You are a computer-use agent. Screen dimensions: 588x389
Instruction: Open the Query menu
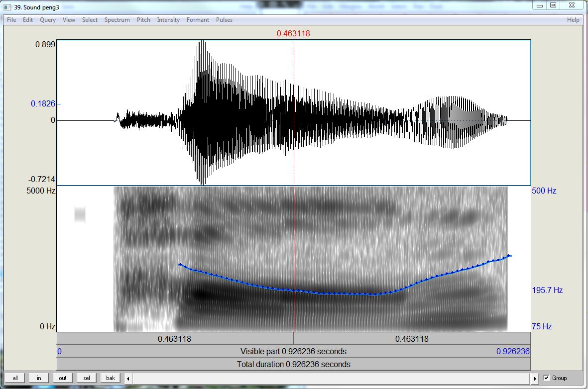point(48,20)
